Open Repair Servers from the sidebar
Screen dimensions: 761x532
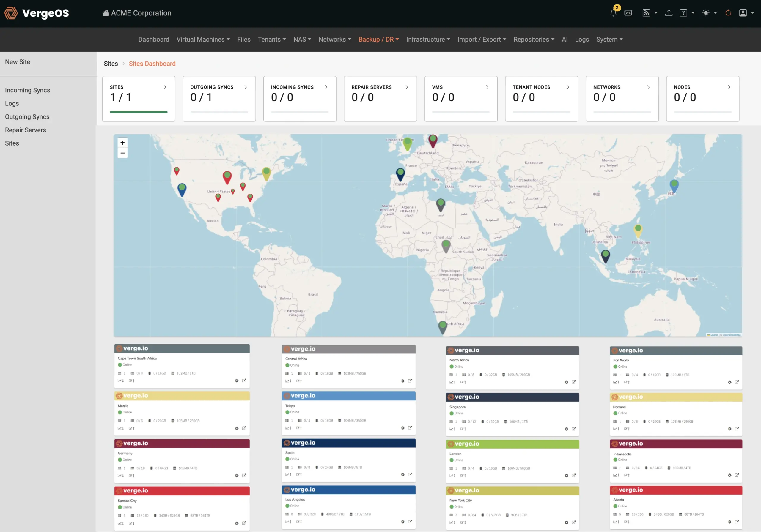26,130
